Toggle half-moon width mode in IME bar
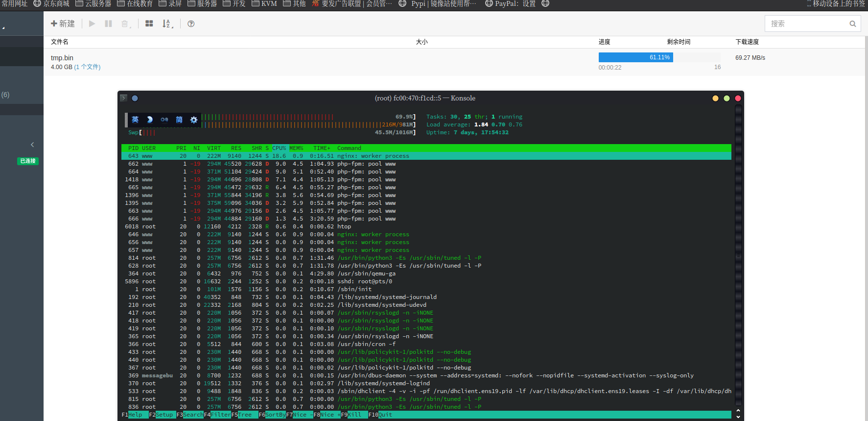The height and width of the screenshot is (421, 868). [x=150, y=120]
